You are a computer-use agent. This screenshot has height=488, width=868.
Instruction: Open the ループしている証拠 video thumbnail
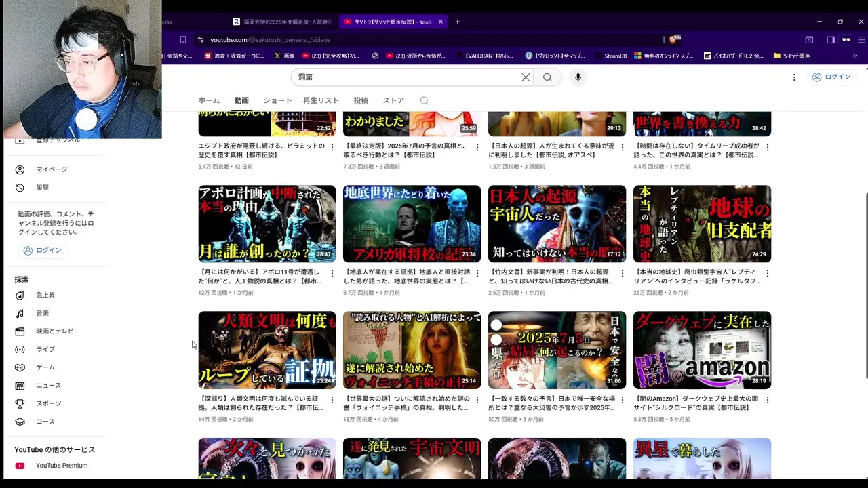[x=267, y=350]
